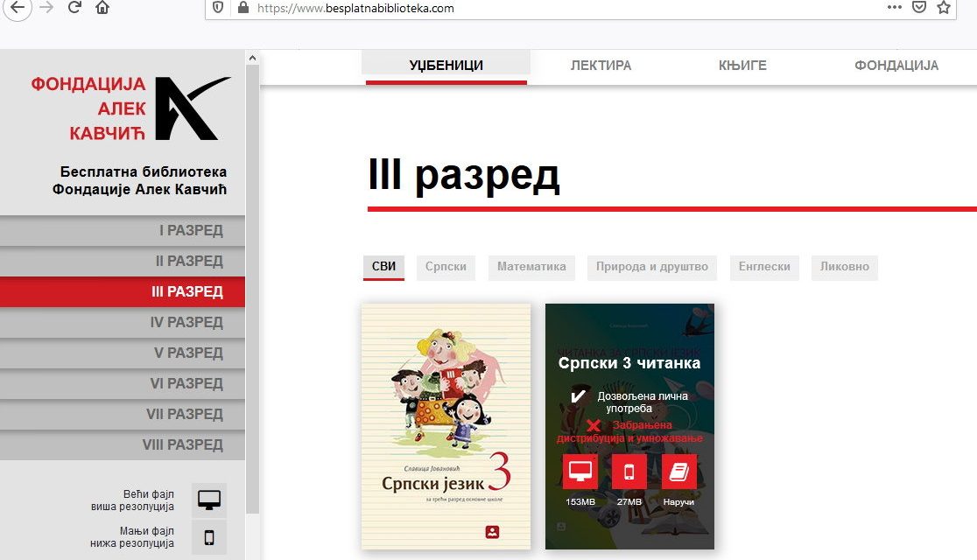This screenshot has width=977, height=560.
Task: Filter books by Енглески
Action: click(764, 267)
